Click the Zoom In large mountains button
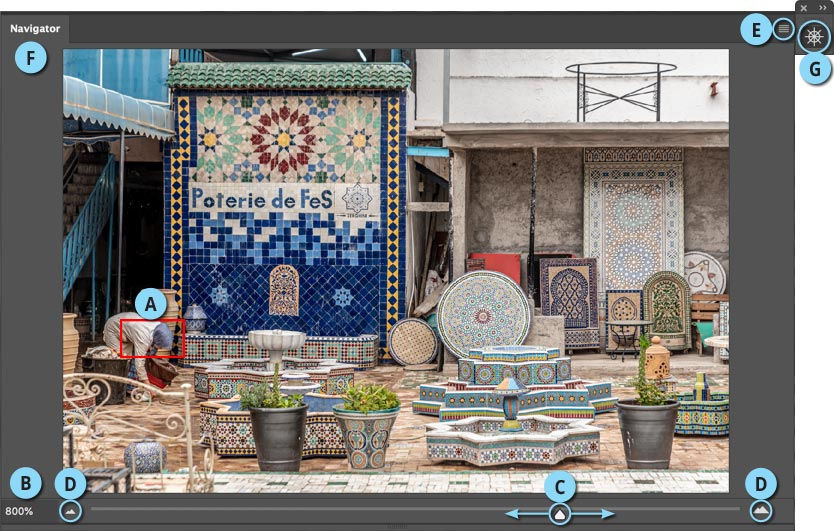The height and width of the screenshot is (531, 834). click(x=761, y=511)
